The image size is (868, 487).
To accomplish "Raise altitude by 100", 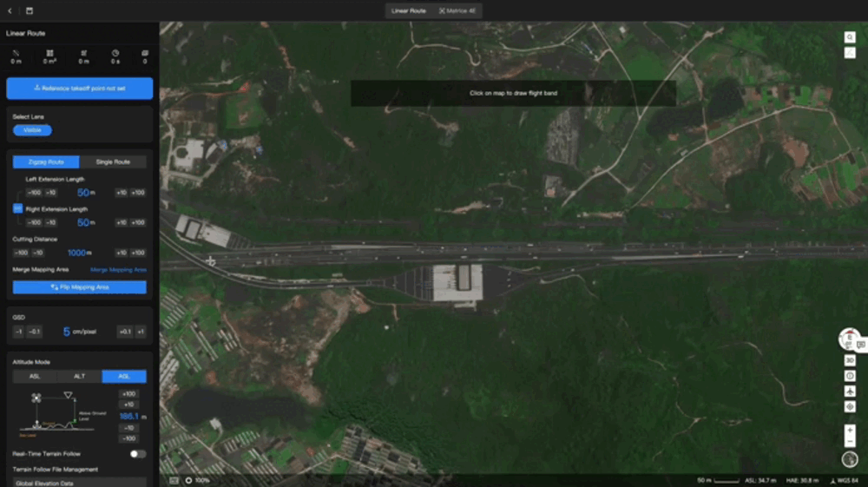I will click(129, 394).
